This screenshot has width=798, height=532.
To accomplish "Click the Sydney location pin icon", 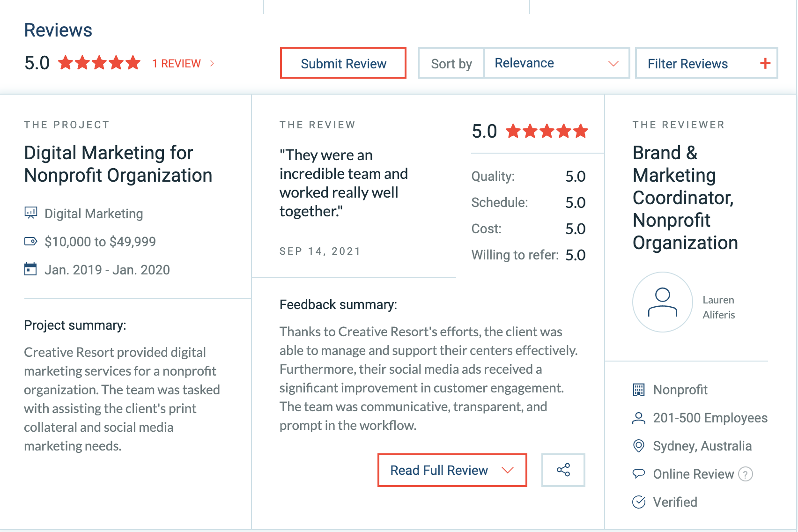I will tap(639, 446).
